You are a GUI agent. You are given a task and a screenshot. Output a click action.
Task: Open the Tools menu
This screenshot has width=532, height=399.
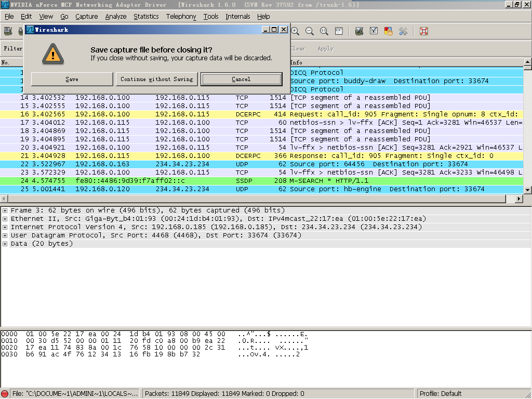pyautogui.click(x=211, y=16)
